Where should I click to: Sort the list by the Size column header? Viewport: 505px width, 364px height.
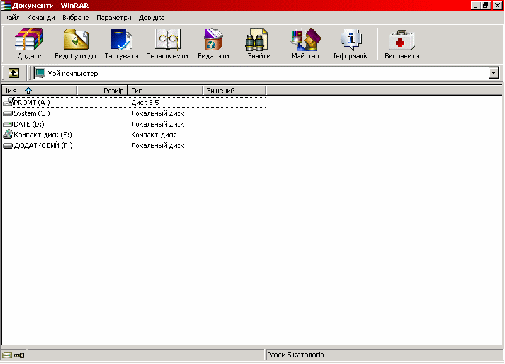[102, 90]
